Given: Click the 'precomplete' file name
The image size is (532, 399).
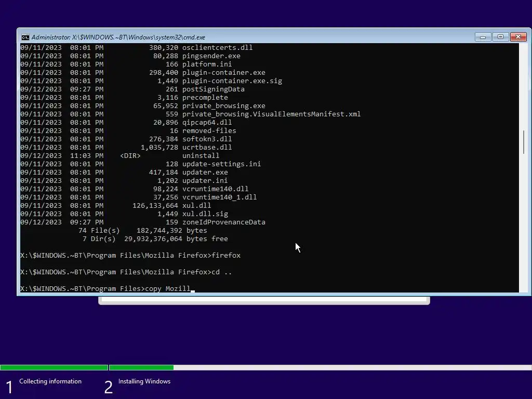Looking at the screenshot, I should coord(205,97).
